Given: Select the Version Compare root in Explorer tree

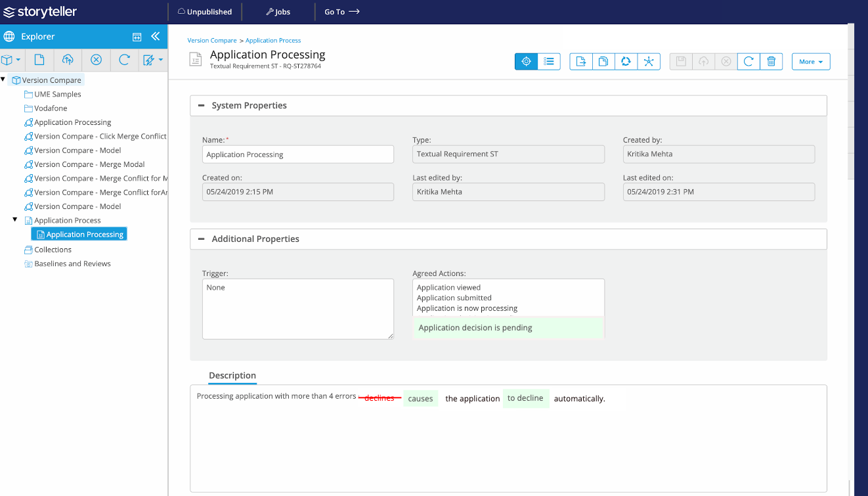Looking at the screenshot, I should pos(47,80).
